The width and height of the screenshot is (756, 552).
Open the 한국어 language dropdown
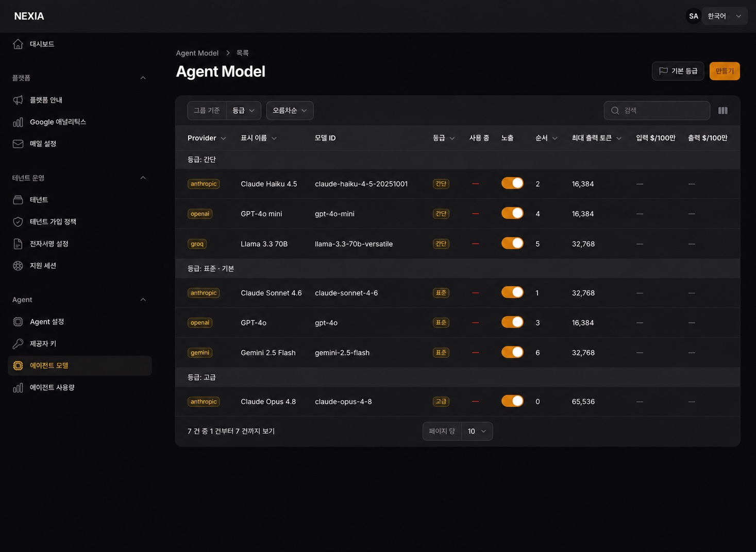pos(725,16)
